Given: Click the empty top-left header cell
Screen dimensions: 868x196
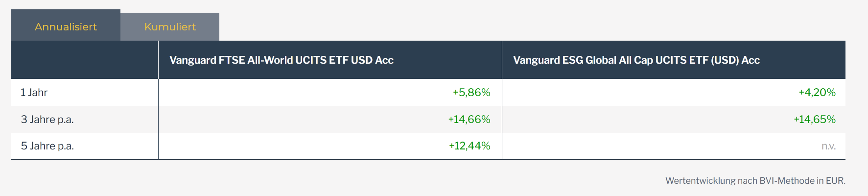Looking at the screenshot, I should [x=84, y=60].
